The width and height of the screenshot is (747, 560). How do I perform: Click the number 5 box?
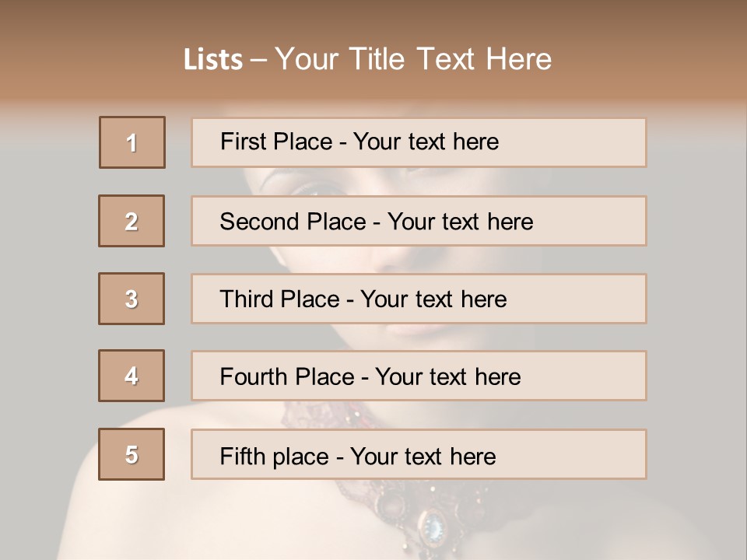(x=132, y=454)
